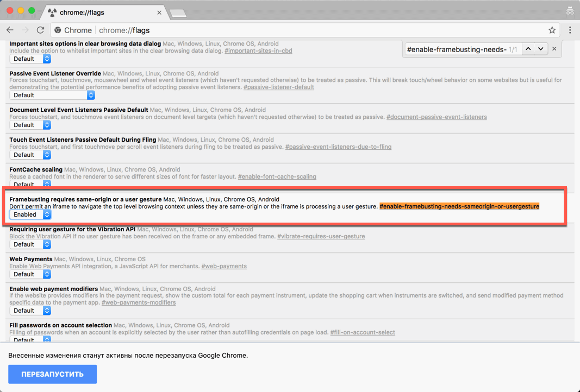The width and height of the screenshot is (580, 392).
Task: Close the find-in-page bar
Action: [554, 49]
